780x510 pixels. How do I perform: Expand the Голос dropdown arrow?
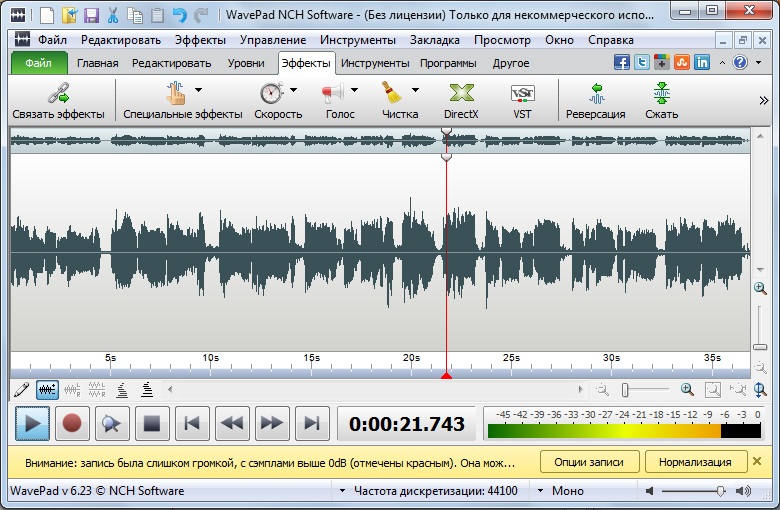tap(354, 90)
